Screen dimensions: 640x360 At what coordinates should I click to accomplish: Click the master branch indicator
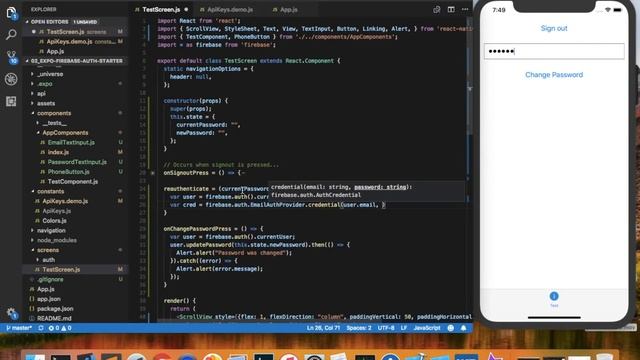(x=19, y=328)
